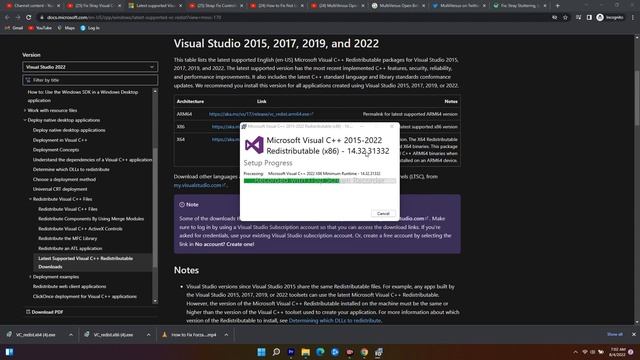The width and height of the screenshot is (640, 360).
Task: Open the clock and date flyout
Action: [x=617, y=352]
